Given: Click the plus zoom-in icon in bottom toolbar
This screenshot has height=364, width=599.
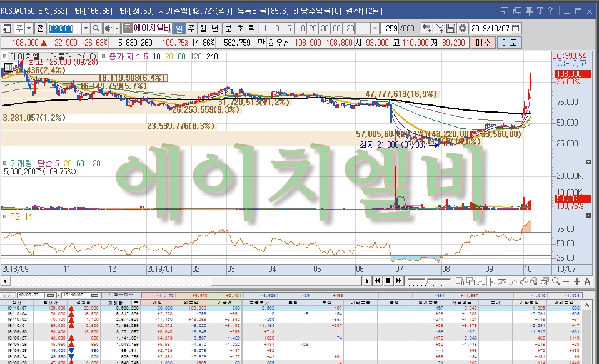Looking at the screenshot, I should pos(577,281).
